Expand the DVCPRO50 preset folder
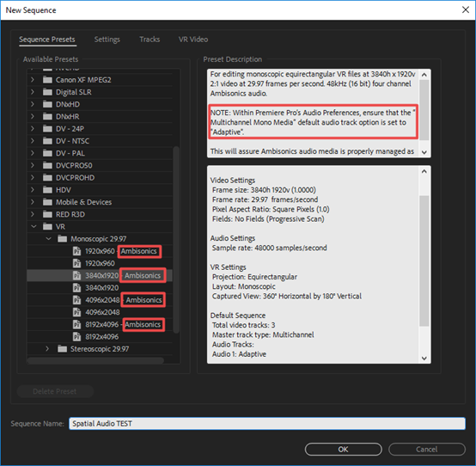The width and height of the screenshot is (476, 466). pos(33,165)
